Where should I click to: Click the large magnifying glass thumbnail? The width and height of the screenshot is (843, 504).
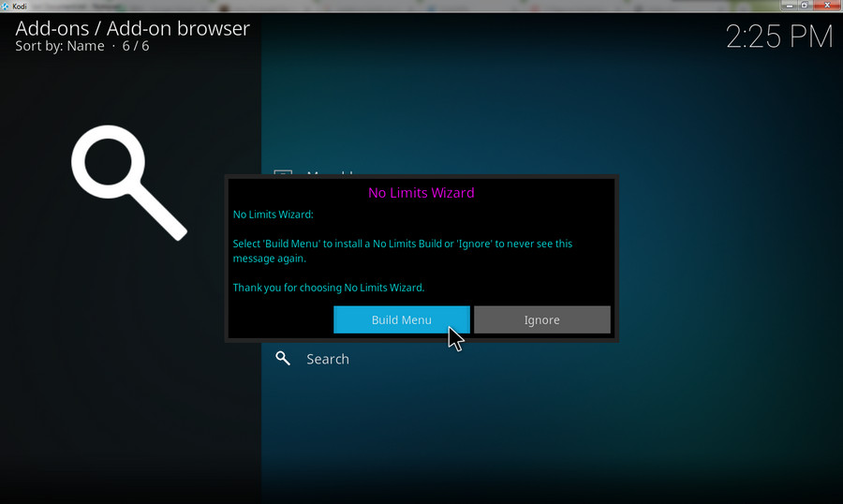[129, 183]
